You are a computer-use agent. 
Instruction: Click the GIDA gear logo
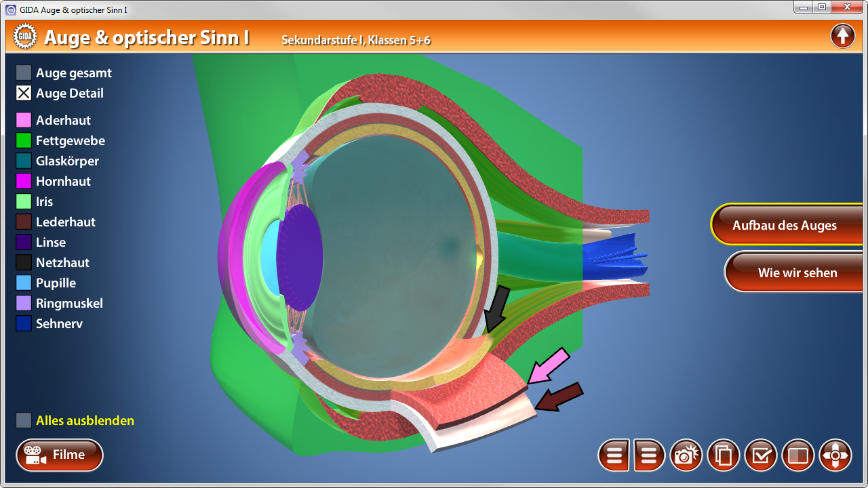point(25,37)
